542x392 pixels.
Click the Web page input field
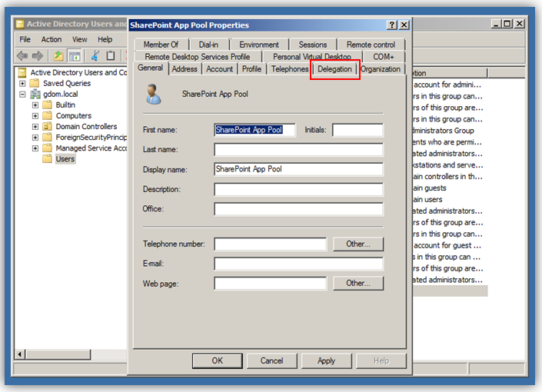271,284
